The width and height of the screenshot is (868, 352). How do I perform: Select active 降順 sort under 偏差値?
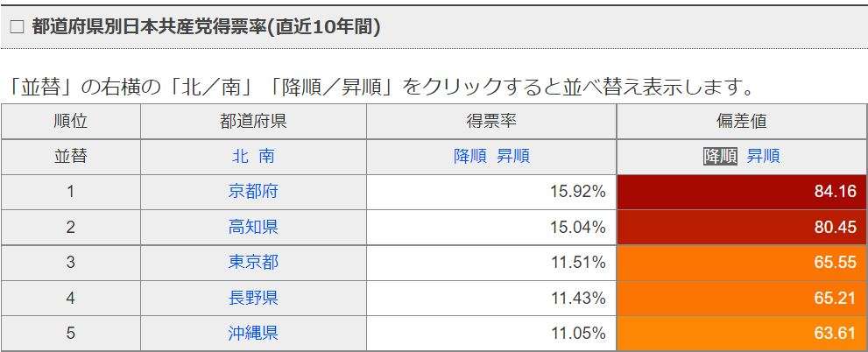click(x=721, y=157)
